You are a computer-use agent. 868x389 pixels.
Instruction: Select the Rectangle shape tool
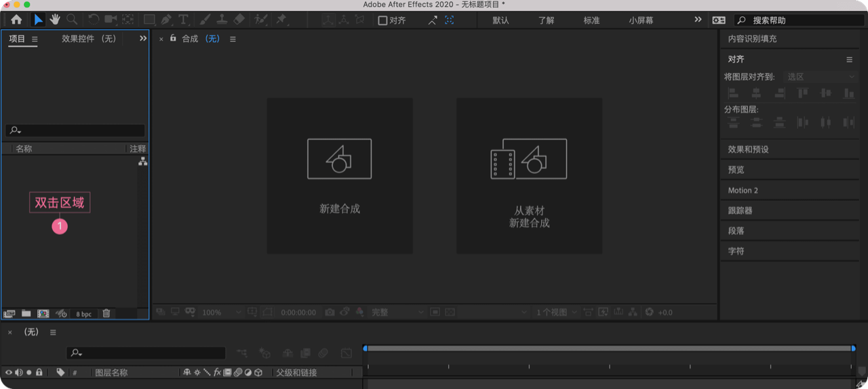149,20
